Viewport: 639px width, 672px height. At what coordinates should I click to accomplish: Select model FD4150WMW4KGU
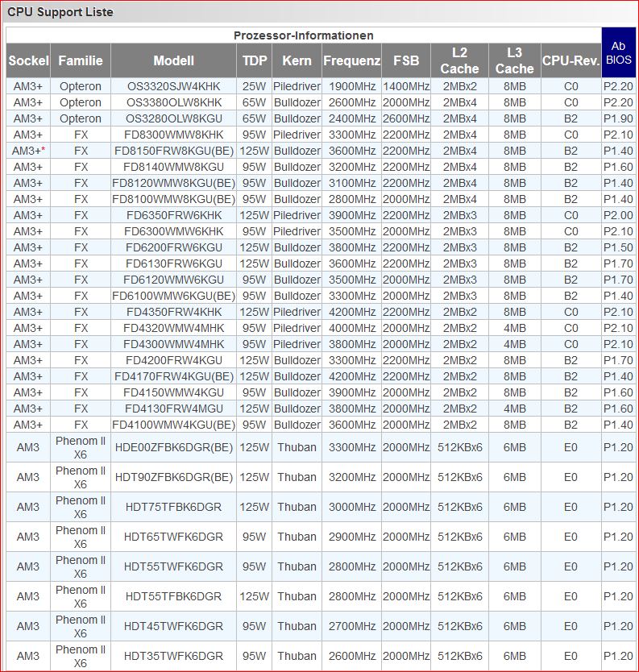(x=173, y=392)
